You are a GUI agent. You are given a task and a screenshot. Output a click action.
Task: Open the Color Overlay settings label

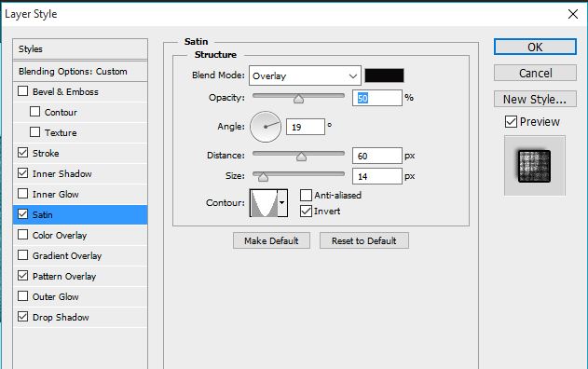tap(60, 235)
